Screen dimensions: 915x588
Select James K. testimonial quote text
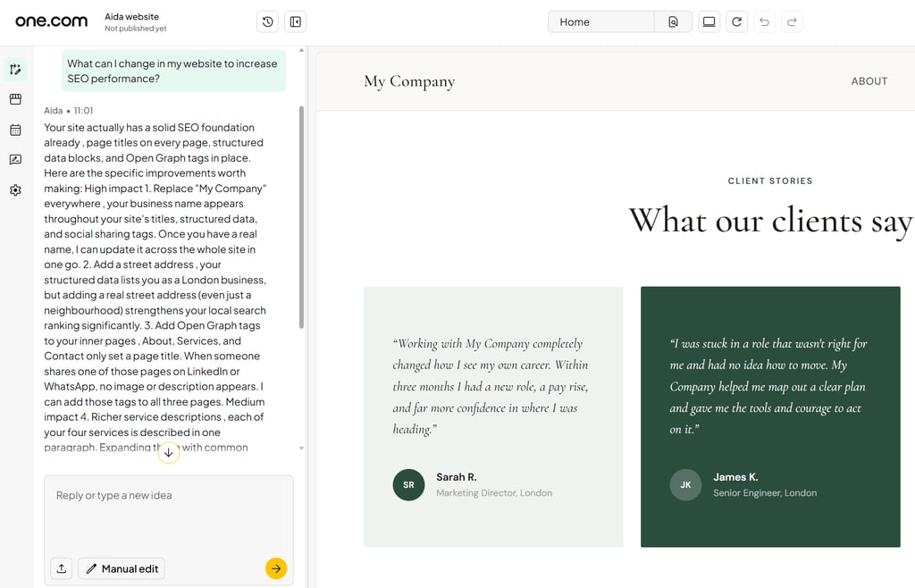(x=768, y=386)
